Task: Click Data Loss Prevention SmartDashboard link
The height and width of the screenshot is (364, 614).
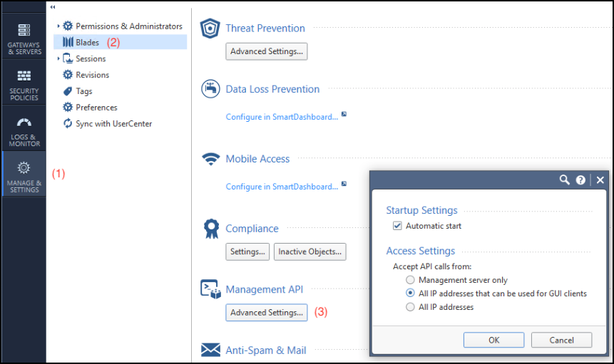Action: tap(282, 117)
